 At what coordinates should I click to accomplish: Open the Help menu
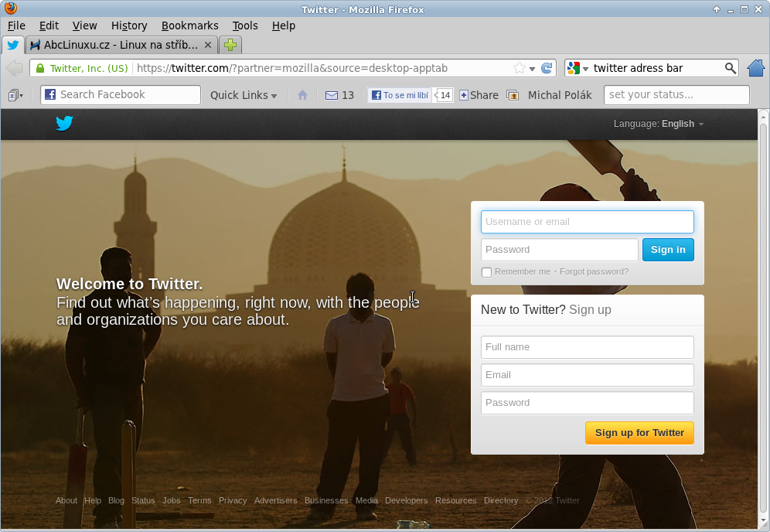click(x=284, y=26)
